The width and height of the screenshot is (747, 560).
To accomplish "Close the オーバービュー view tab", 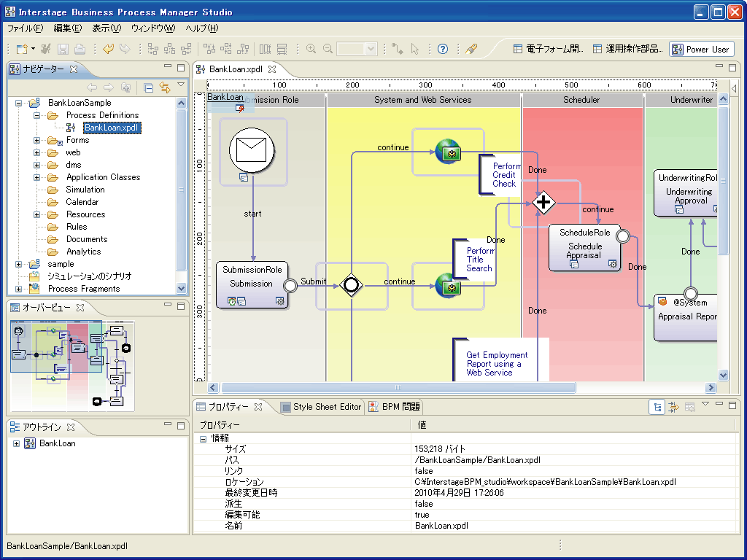I will pos(80,308).
